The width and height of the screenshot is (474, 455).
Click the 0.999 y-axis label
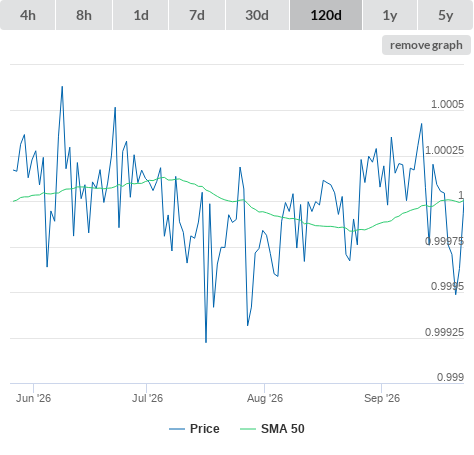click(450, 377)
